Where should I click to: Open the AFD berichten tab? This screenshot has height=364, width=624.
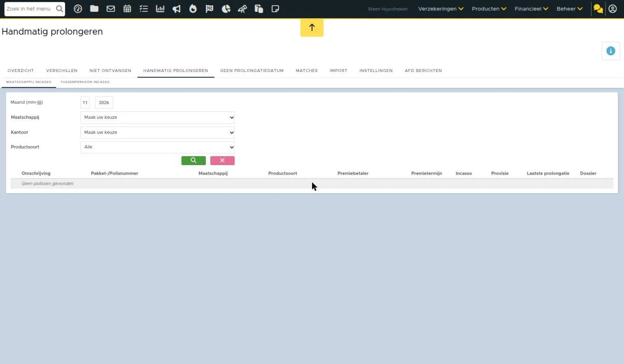423,71
